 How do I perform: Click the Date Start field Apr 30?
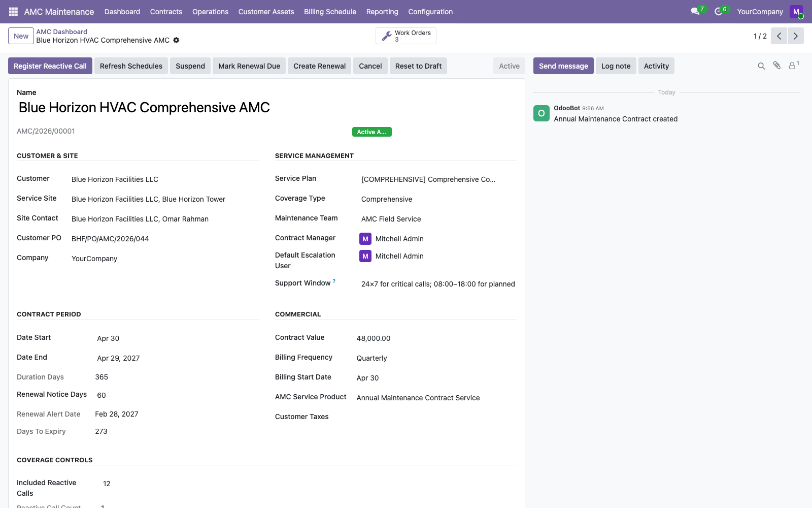pos(178,338)
